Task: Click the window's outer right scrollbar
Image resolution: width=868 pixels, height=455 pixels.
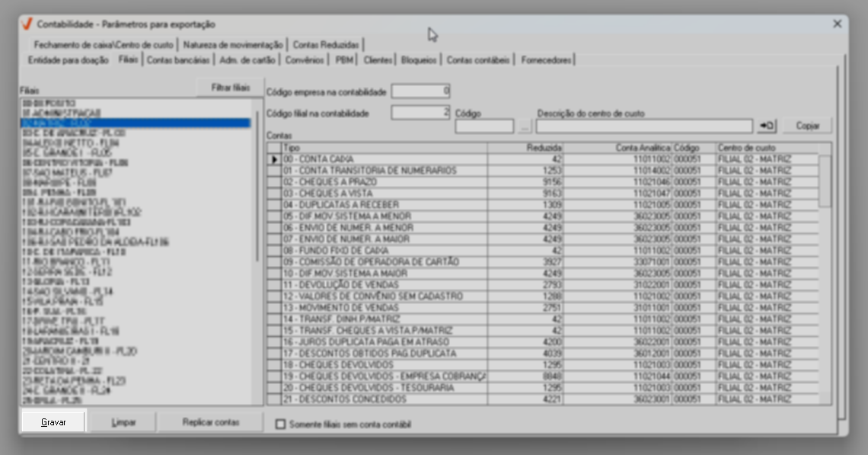Action: pos(842,239)
